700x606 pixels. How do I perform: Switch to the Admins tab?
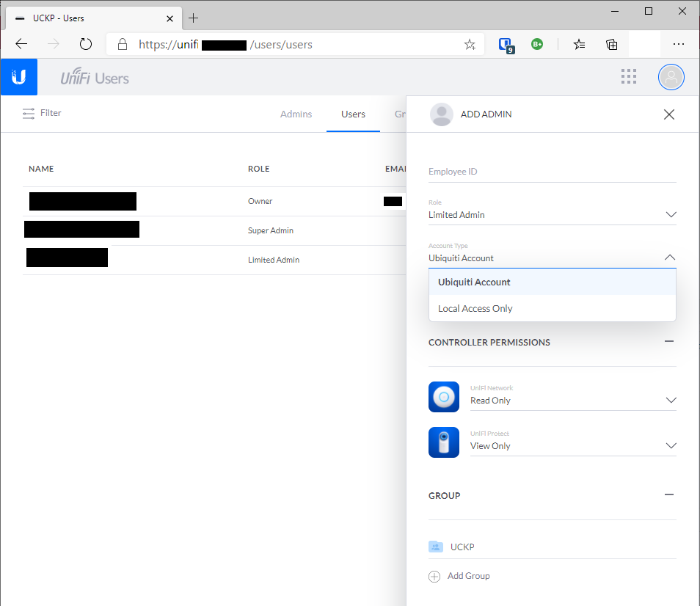[x=296, y=114]
